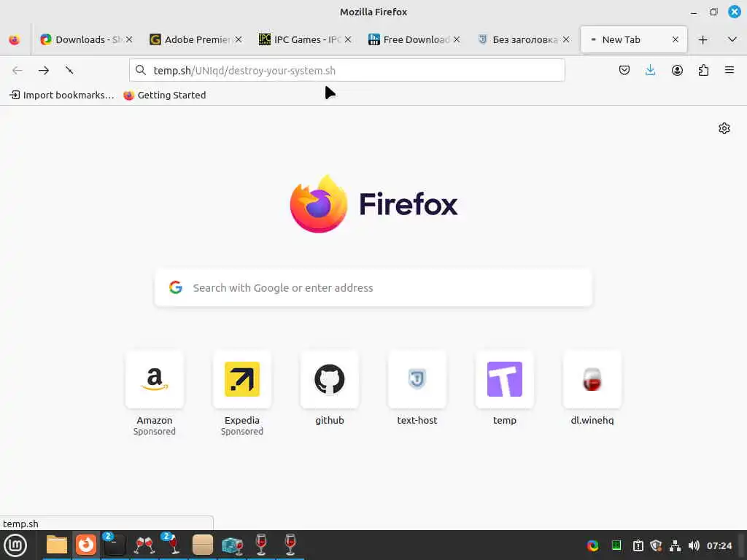Click the colorful tray app icon
747x560 pixels.
[x=592, y=545]
